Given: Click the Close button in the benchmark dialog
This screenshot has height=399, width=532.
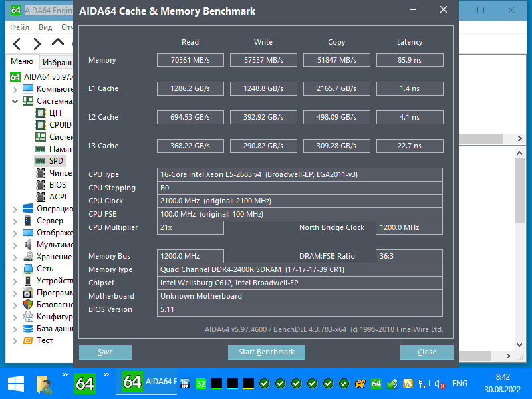Looking at the screenshot, I should pos(427,352).
